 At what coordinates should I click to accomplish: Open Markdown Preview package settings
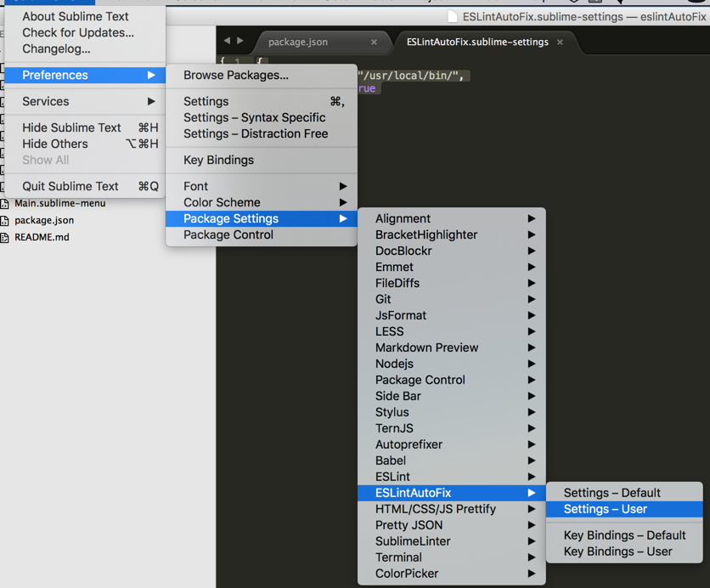pyautogui.click(x=452, y=348)
